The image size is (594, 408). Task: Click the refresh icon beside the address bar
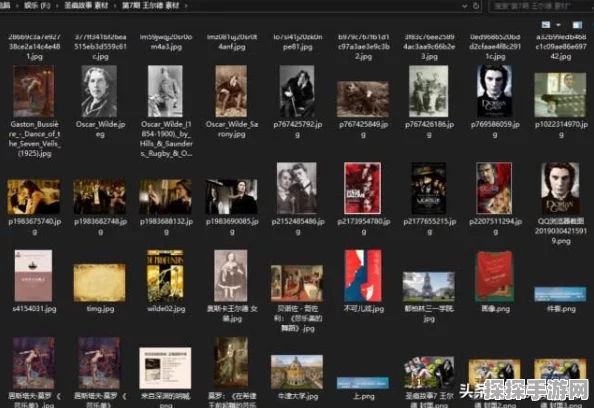coord(476,6)
